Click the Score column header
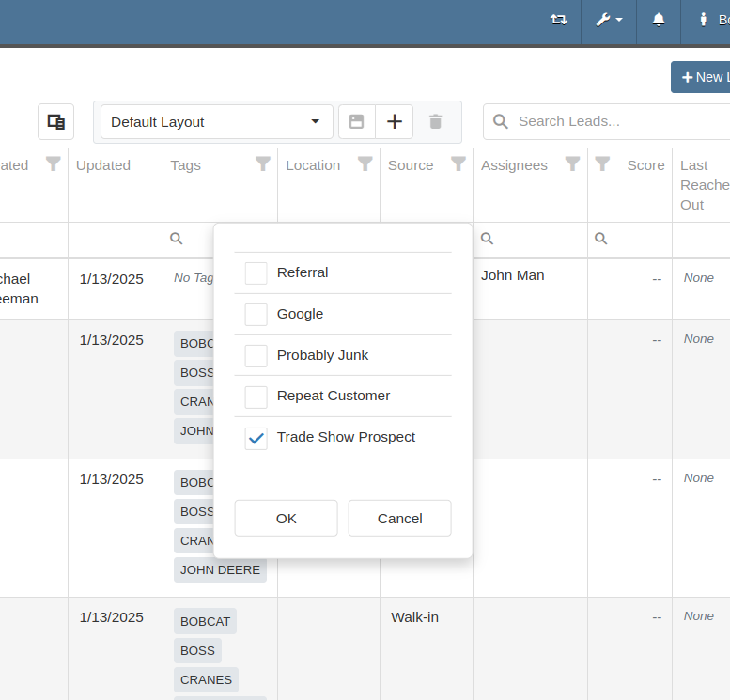The height and width of the screenshot is (700, 730). point(645,165)
